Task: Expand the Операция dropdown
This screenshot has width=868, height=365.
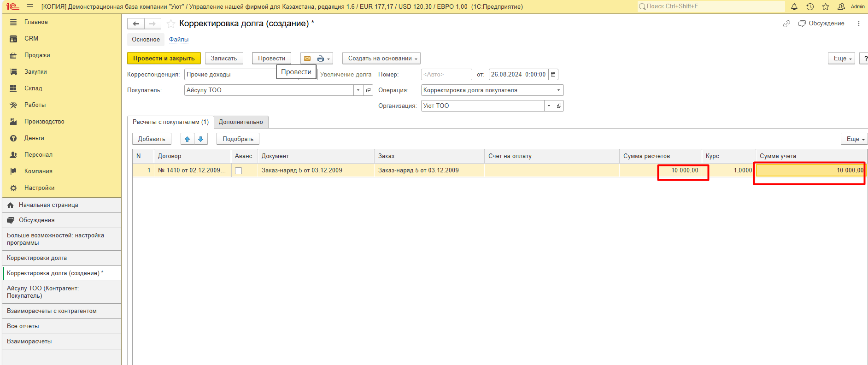Action: point(558,90)
